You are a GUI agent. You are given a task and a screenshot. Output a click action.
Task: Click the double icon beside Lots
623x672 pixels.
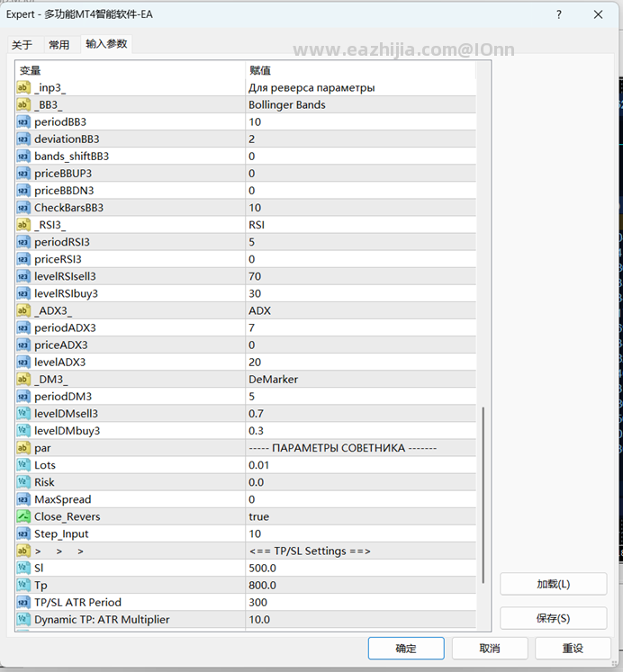click(23, 464)
